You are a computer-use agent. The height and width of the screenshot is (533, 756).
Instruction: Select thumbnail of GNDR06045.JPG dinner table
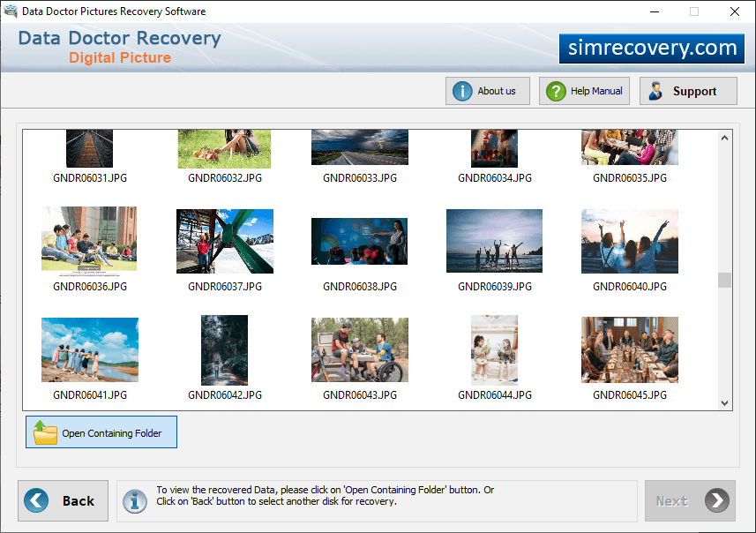[630, 349]
